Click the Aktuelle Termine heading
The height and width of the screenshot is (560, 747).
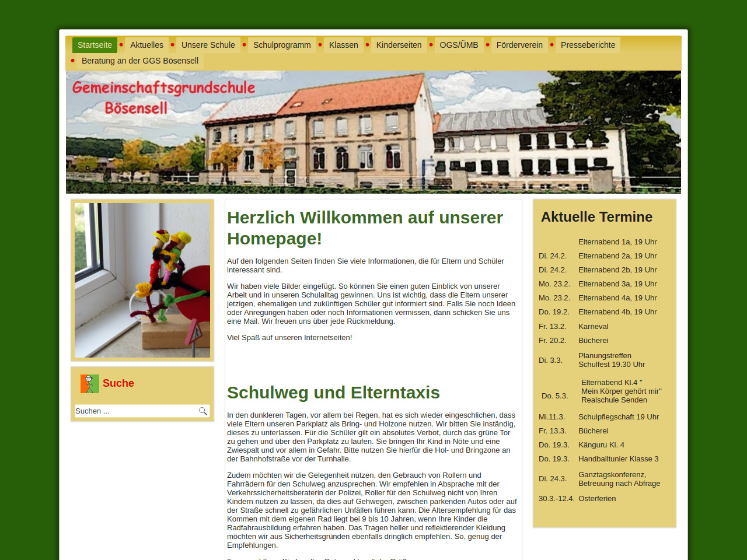(596, 217)
